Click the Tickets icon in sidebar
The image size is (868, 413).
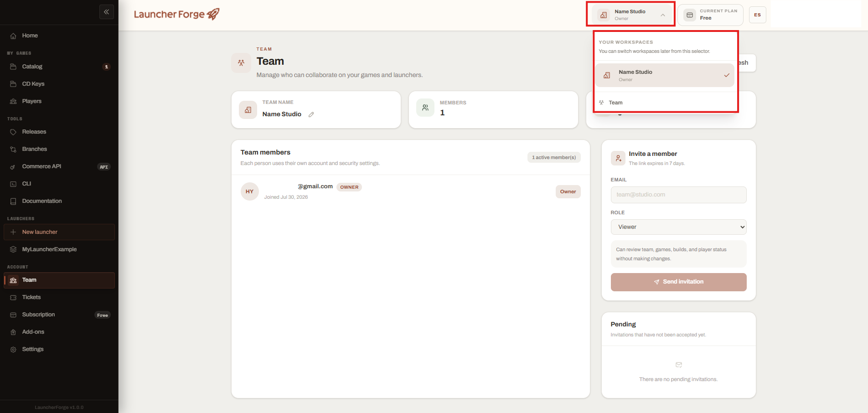[13, 297]
